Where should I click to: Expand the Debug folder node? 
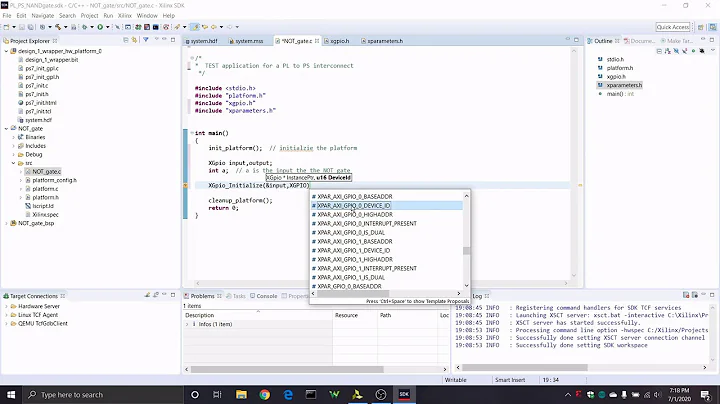(13, 155)
